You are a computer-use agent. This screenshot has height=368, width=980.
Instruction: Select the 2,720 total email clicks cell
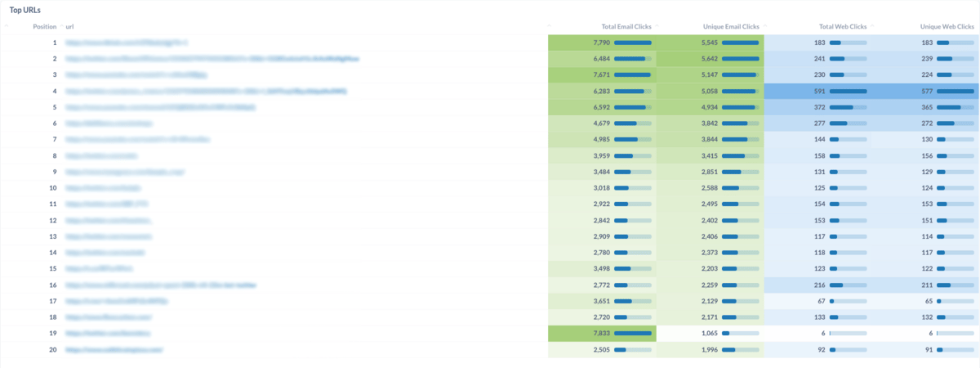tap(600, 317)
